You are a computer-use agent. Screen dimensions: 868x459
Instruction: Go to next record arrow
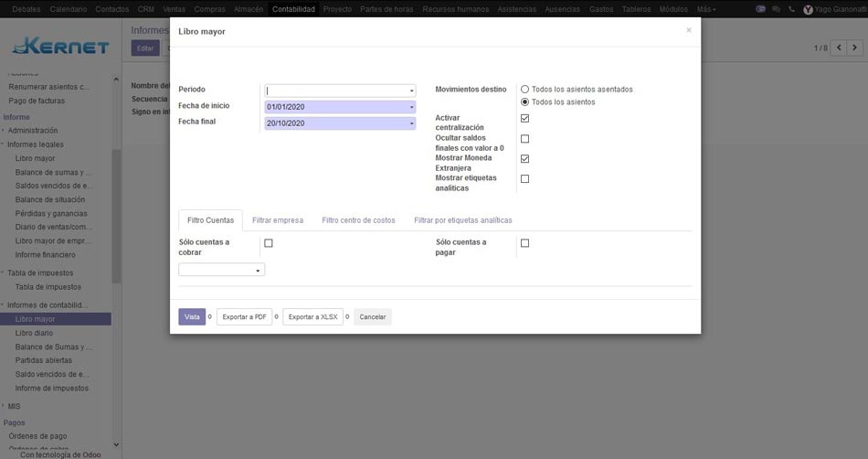(x=857, y=48)
